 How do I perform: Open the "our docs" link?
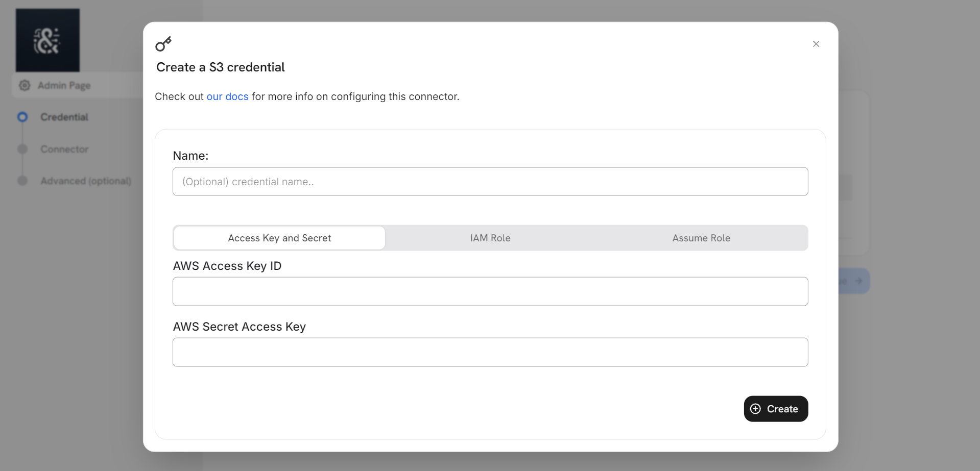click(x=227, y=96)
